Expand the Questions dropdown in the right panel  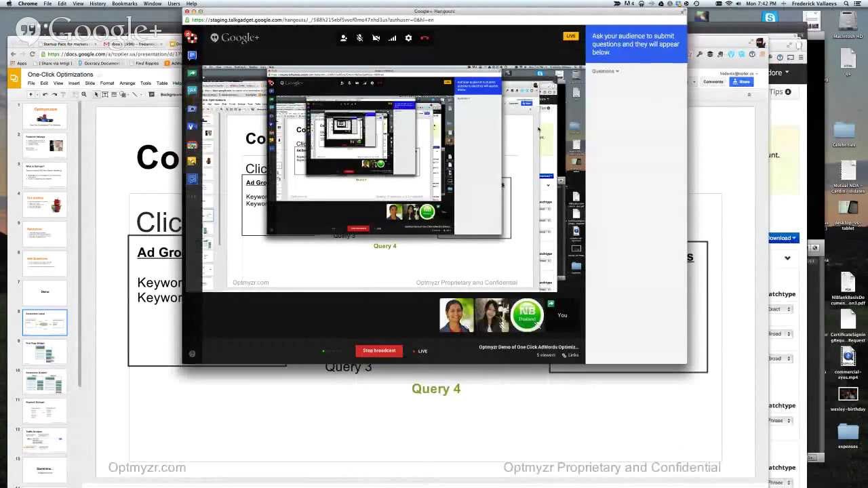[604, 70]
